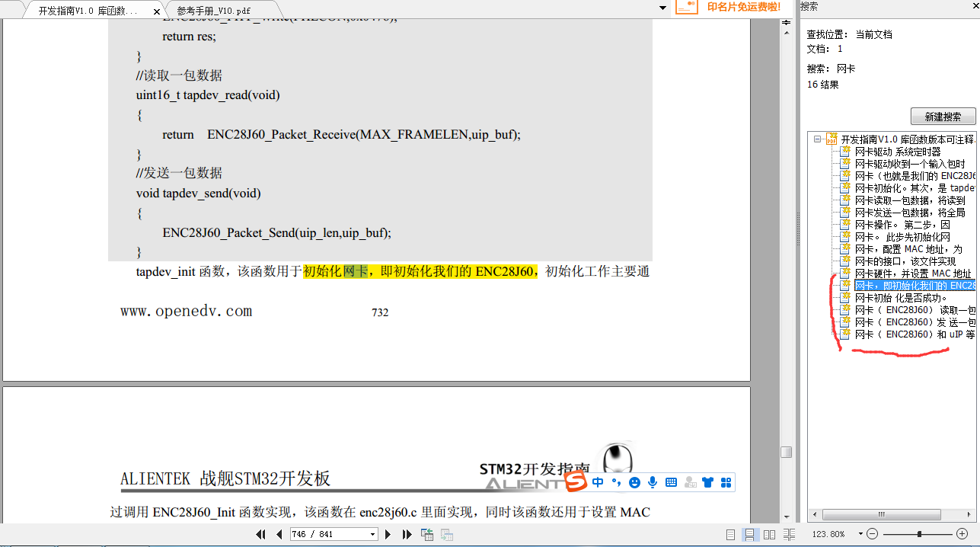
Task: Click the document vertical scrollbar thumb
Action: pyautogui.click(x=786, y=452)
